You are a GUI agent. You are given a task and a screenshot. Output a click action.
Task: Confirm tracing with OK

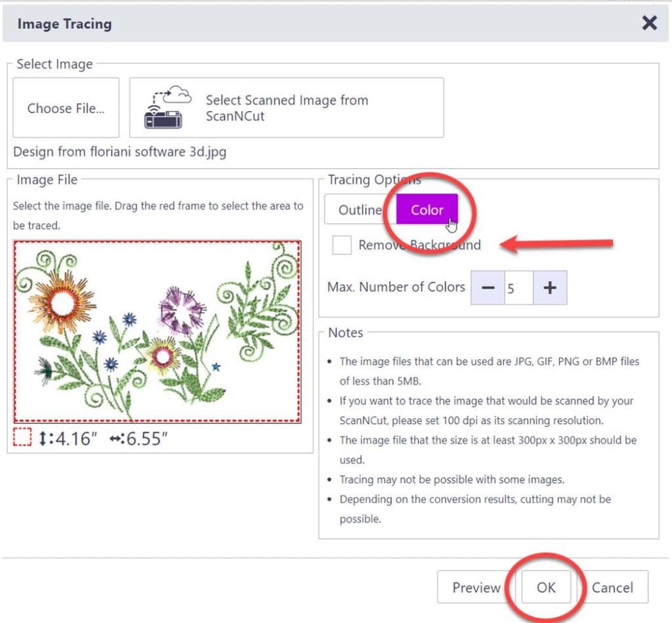[x=546, y=588]
